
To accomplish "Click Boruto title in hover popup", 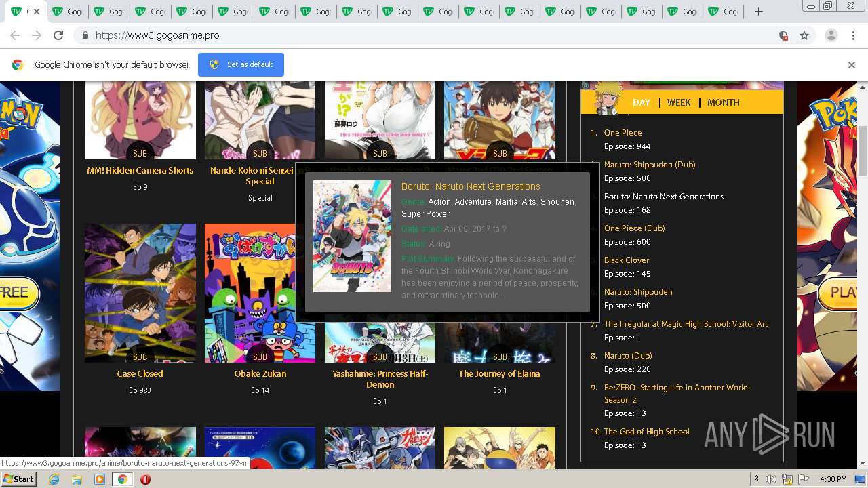I will (471, 186).
